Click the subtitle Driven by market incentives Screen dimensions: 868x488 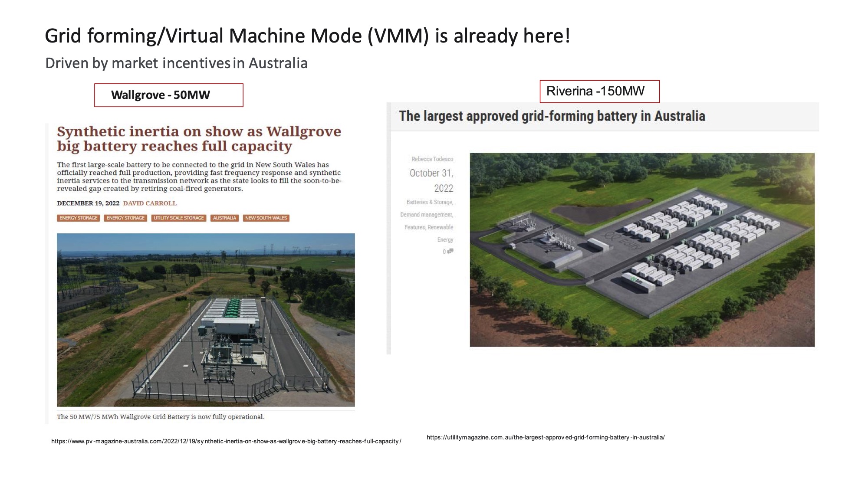coord(176,63)
